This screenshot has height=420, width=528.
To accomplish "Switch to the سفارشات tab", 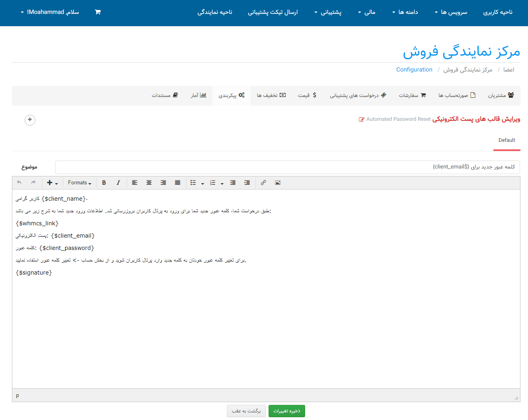I will click(412, 95).
